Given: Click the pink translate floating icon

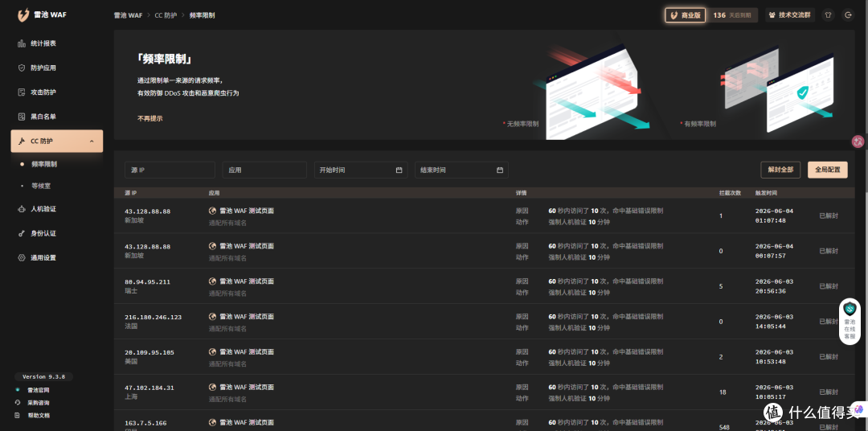Looking at the screenshot, I should 858,142.
